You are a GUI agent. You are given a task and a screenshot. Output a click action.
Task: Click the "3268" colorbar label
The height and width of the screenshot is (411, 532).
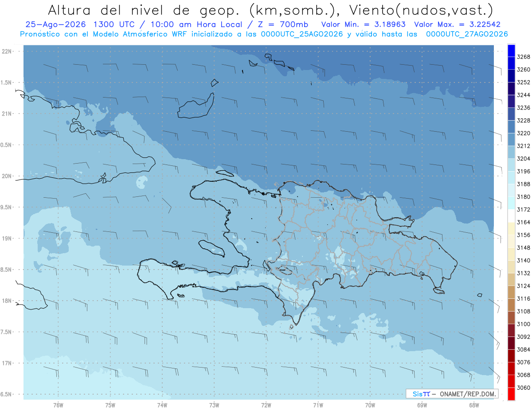pyautogui.click(x=523, y=57)
